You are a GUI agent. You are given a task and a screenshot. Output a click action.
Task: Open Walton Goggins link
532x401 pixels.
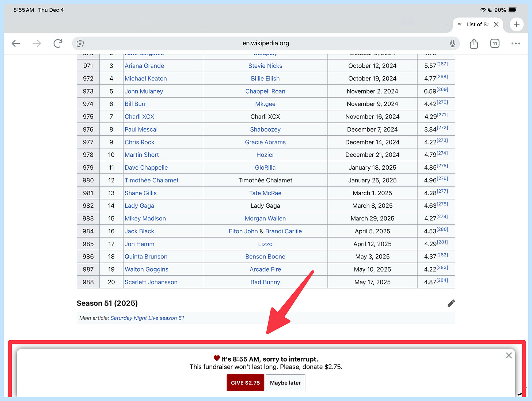[147, 269]
